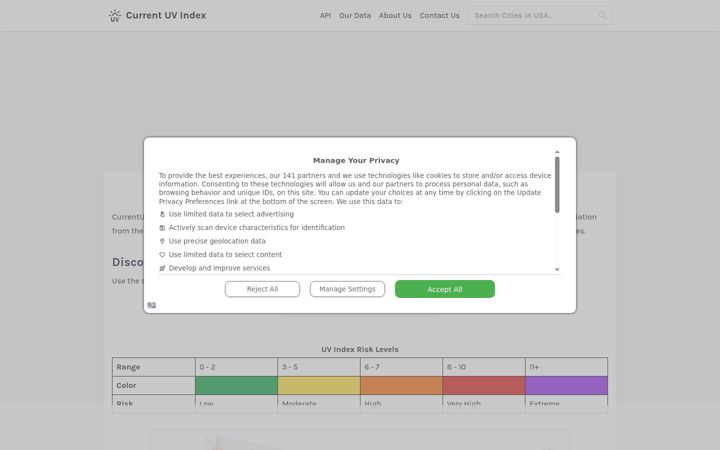Screen dimensions: 720x450
Task: Click the 'Color' row header cell
Action: click(154, 386)
